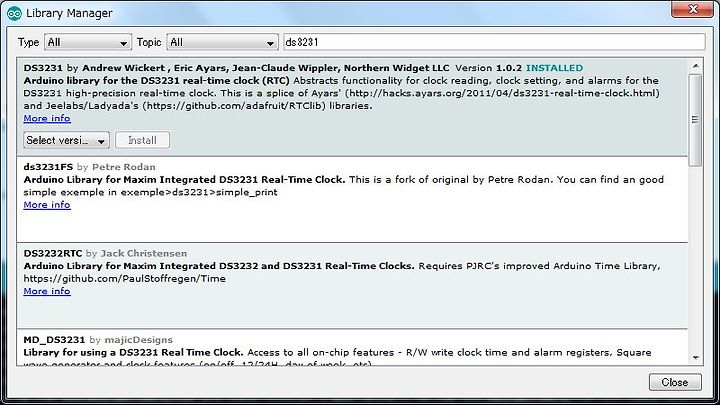
Task: Close the Library Manager window with X
Action: click(692, 9)
